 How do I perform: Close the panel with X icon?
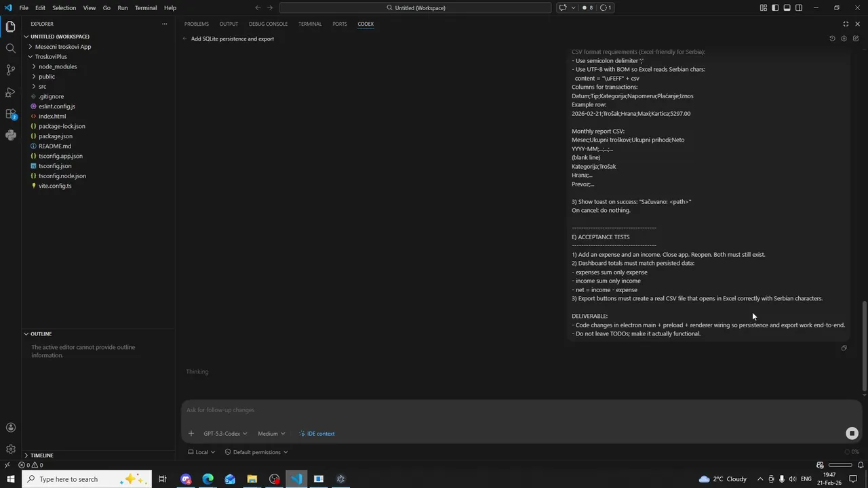click(x=858, y=24)
